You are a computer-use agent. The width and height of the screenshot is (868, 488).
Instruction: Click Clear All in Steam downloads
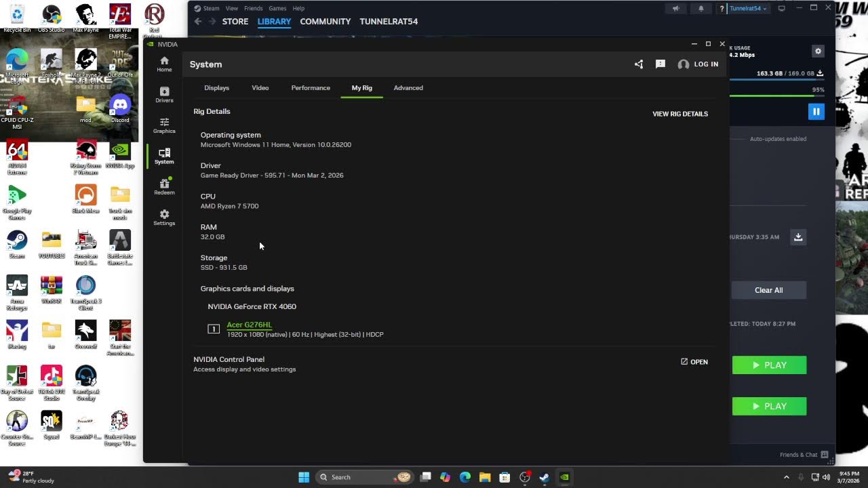[769, 290]
